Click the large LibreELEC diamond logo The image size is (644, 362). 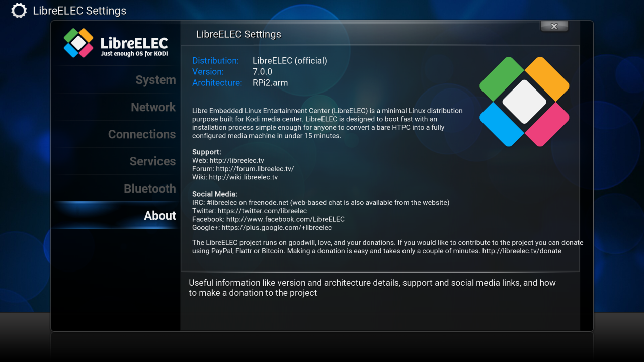coord(524,101)
